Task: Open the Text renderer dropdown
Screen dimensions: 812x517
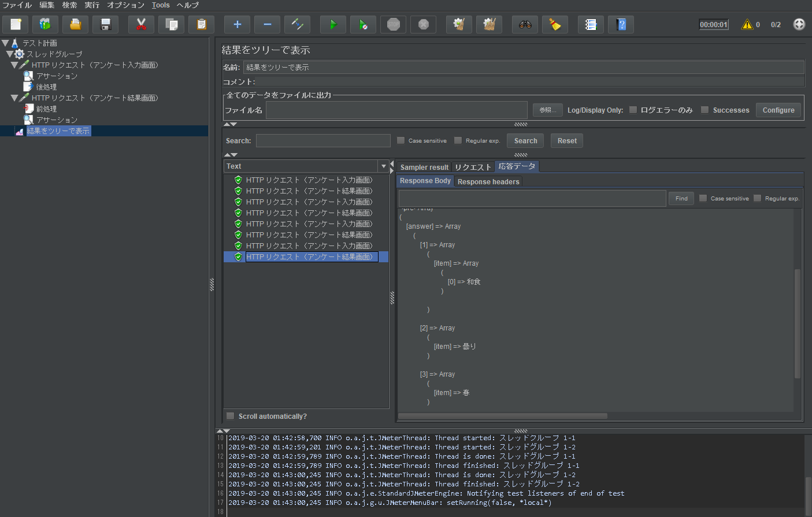Action: [383, 166]
